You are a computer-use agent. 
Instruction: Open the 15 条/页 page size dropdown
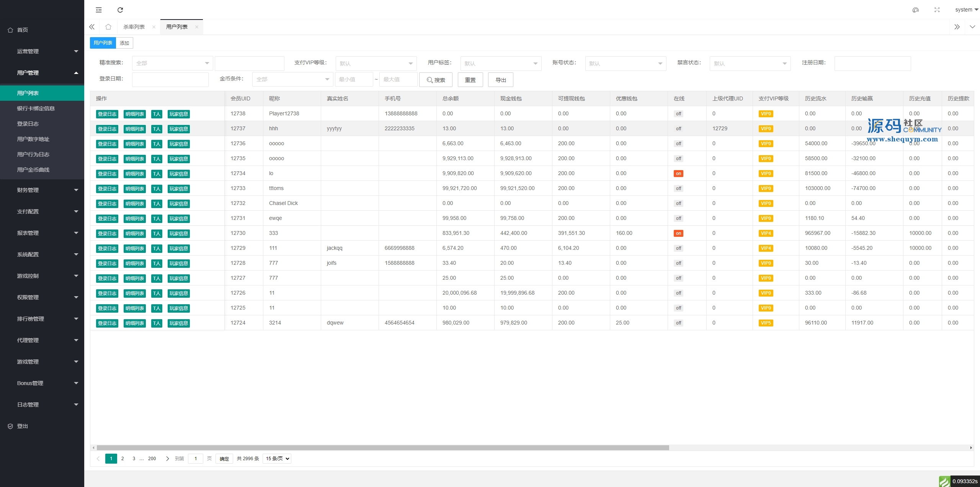point(277,459)
